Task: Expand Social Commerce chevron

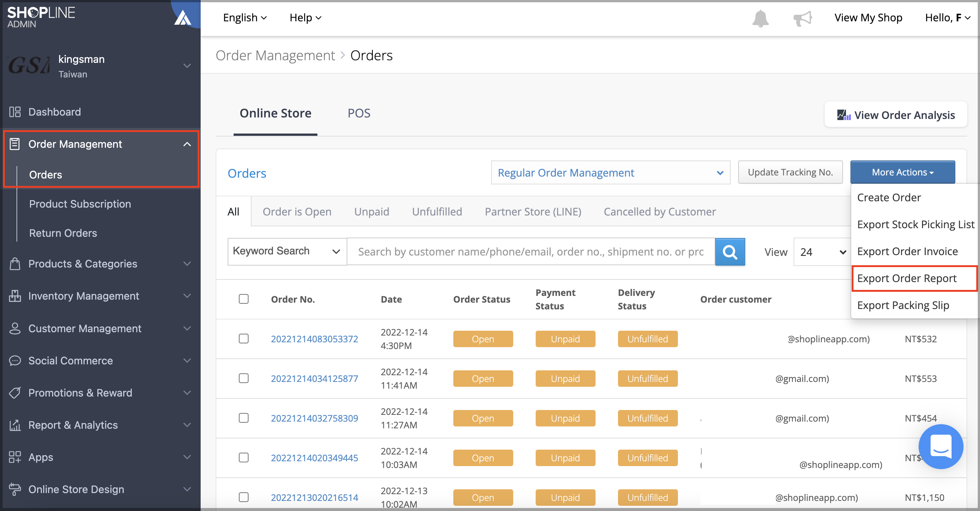Action: (187, 361)
